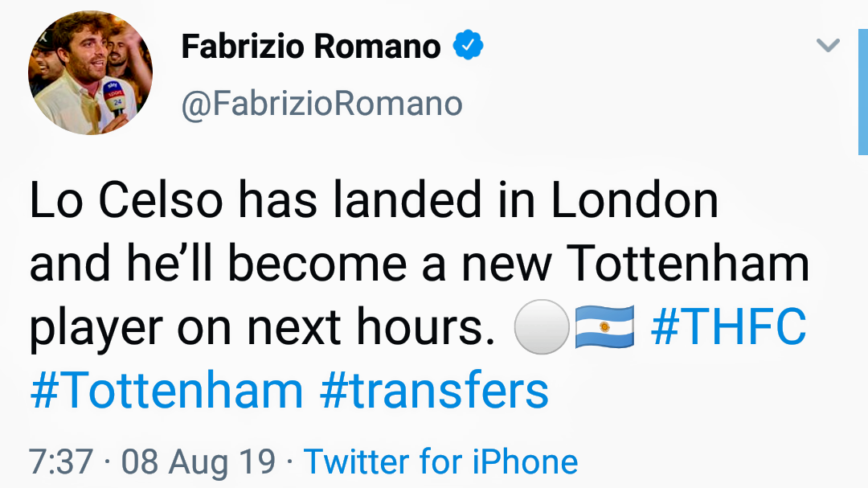Open the Twitter for iPhone source link

[x=440, y=462]
